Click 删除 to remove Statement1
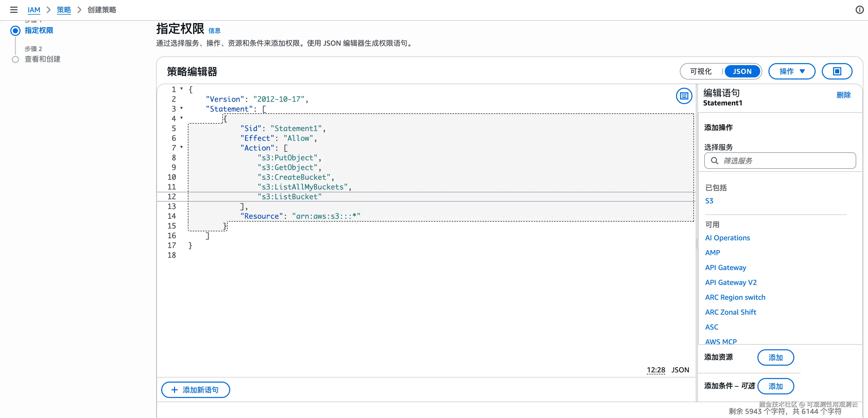 point(843,95)
